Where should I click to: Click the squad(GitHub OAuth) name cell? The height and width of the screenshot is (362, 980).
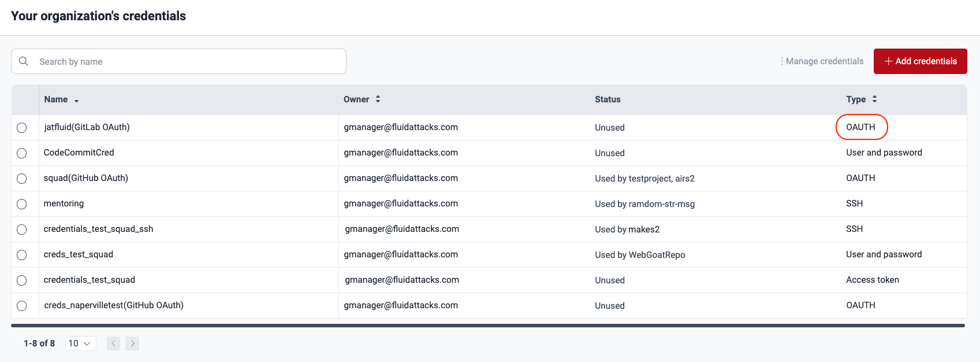click(x=86, y=178)
